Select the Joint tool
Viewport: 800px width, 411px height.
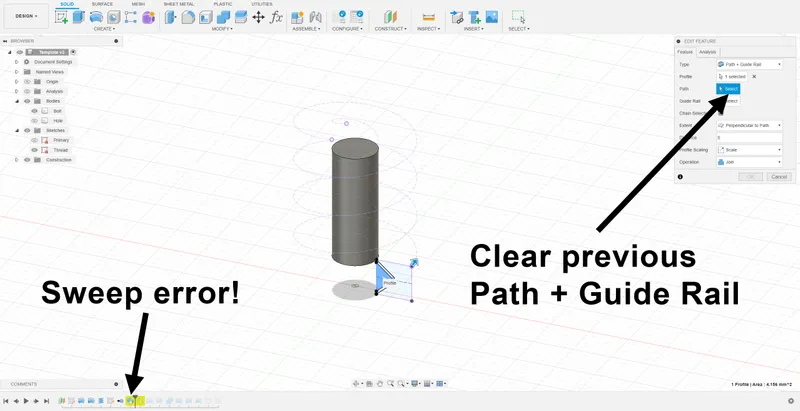click(315, 17)
